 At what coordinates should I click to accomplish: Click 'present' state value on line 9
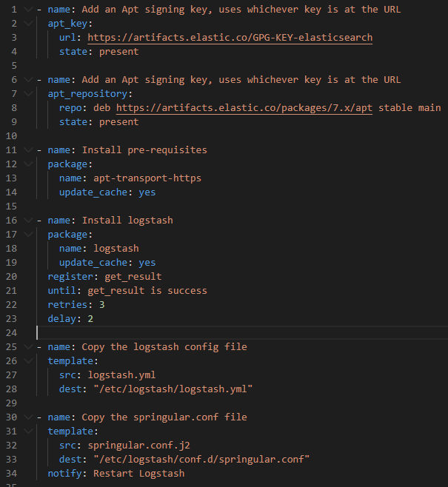[x=119, y=122]
